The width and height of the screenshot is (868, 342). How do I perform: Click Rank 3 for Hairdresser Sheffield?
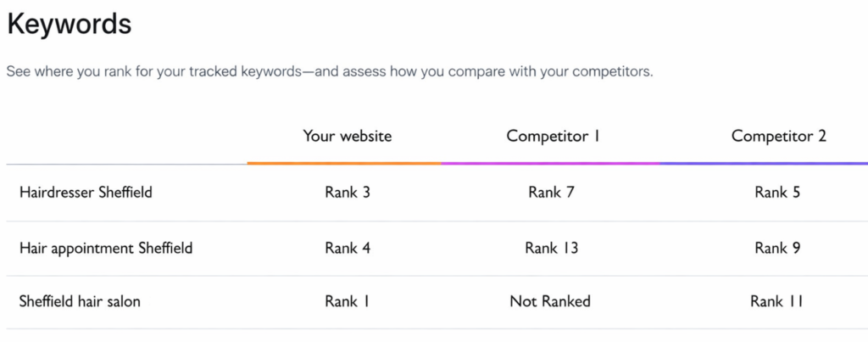point(348,193)
